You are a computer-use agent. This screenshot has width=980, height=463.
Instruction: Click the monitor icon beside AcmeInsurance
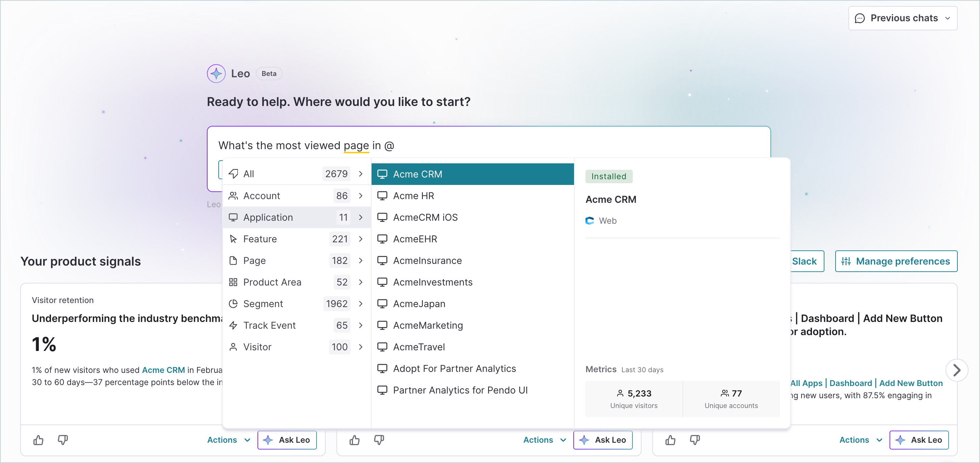tap(382, 261)
